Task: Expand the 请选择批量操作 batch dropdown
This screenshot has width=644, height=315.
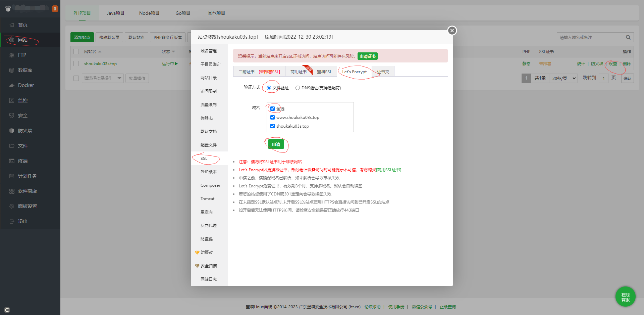Action: coord(102,78)
